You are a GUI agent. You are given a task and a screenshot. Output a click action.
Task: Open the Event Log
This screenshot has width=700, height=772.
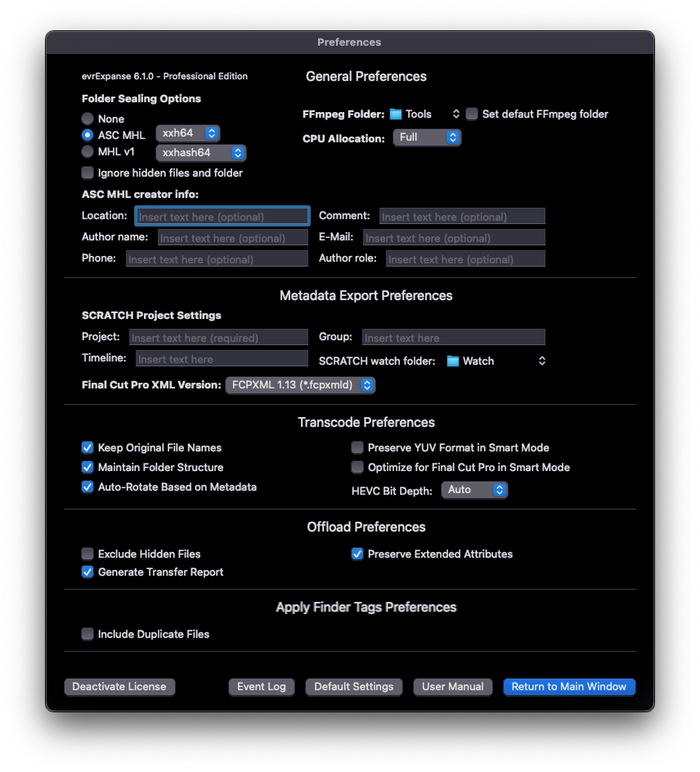click(262, 687)
